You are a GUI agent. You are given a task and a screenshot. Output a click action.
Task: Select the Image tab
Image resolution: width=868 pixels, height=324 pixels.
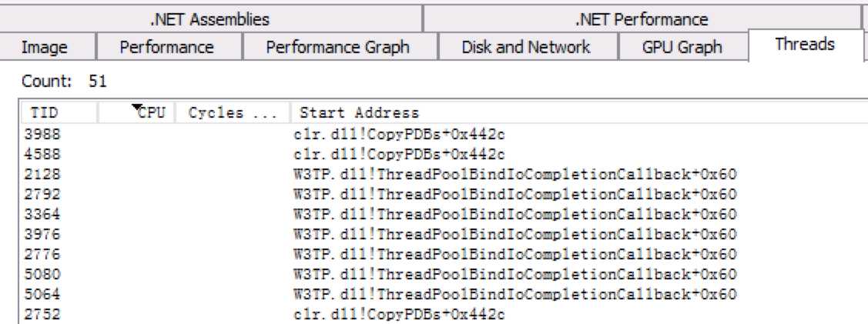click(x=44, y=47)
